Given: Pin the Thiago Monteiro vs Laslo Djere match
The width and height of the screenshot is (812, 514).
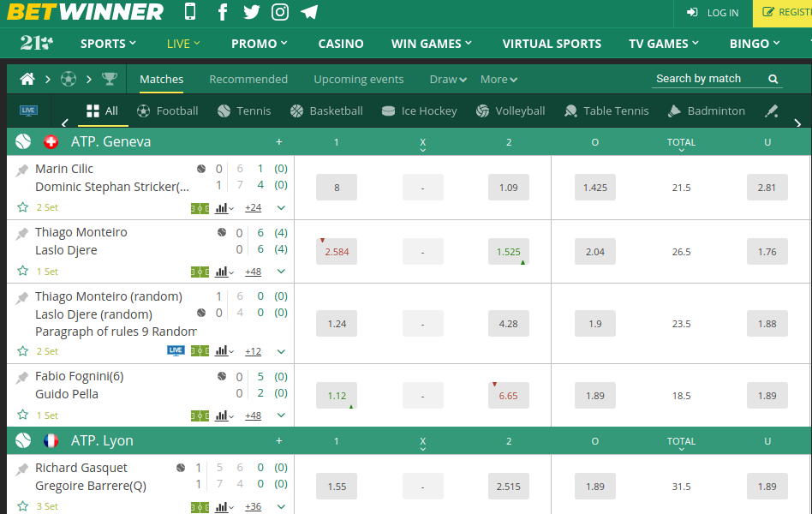Looking at the screenshot, I should tap(21, 234).
